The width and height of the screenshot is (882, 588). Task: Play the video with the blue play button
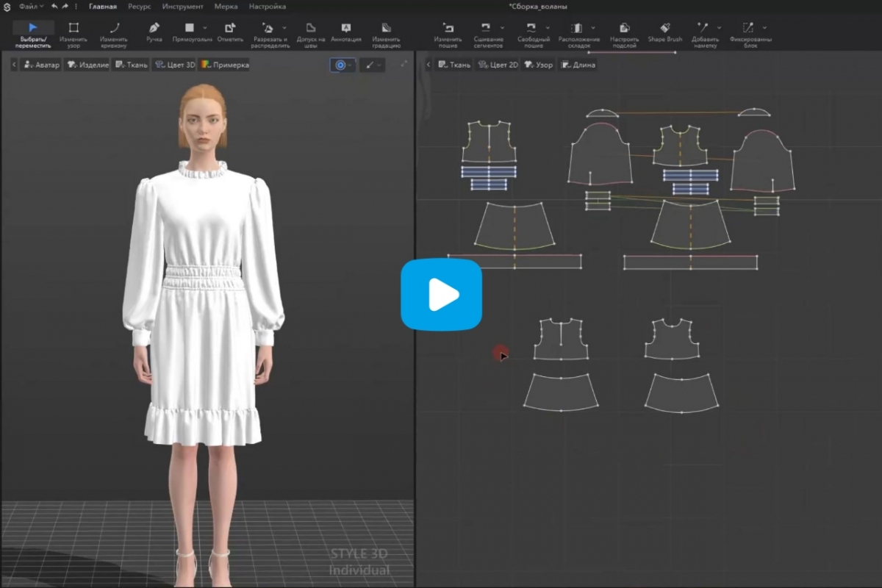pyautogui.click(x=441, y=294)
